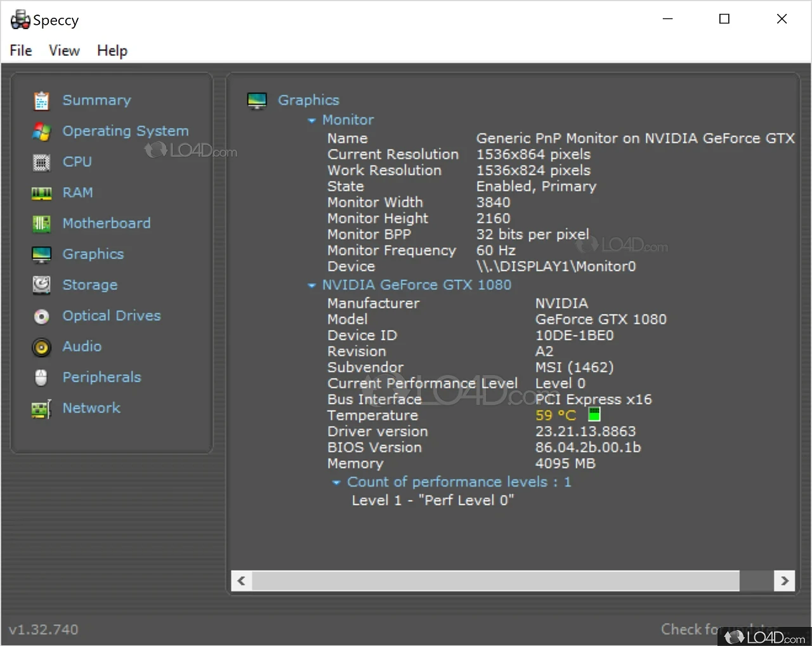Open the View menu
Viewport: 812px width, 646px height.
[64, 51]
